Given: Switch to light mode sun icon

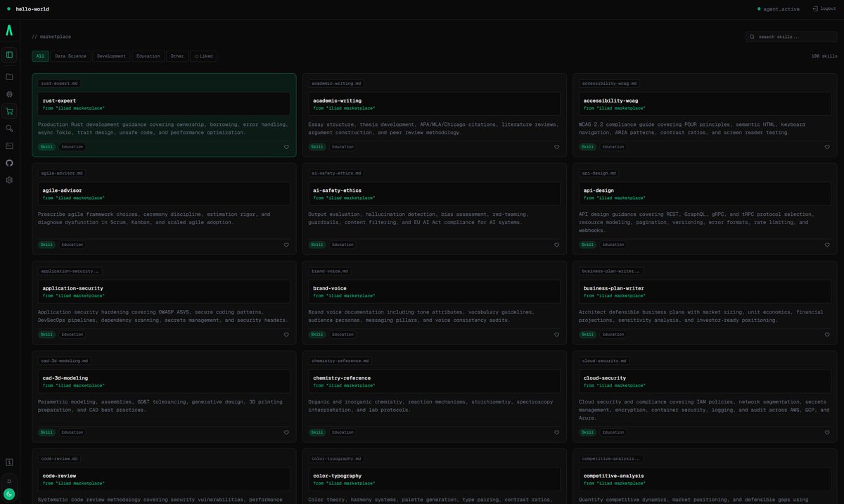Looking at the screenshot, I should click(x=9, y=482).
